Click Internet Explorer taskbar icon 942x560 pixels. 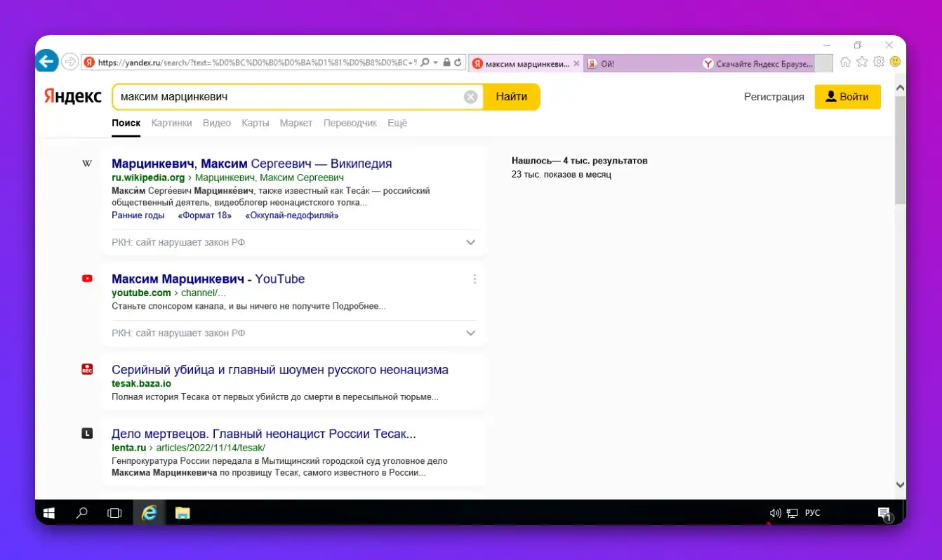(149, 513)
